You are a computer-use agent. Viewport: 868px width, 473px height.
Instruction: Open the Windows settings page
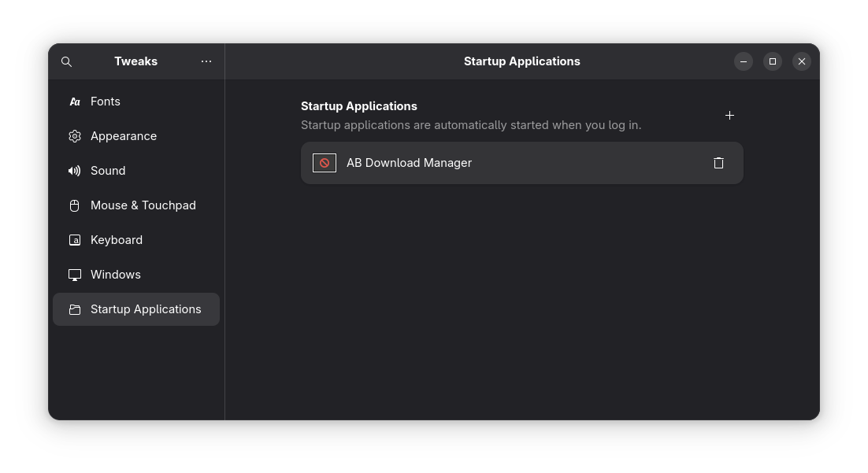tap(136, 275)
